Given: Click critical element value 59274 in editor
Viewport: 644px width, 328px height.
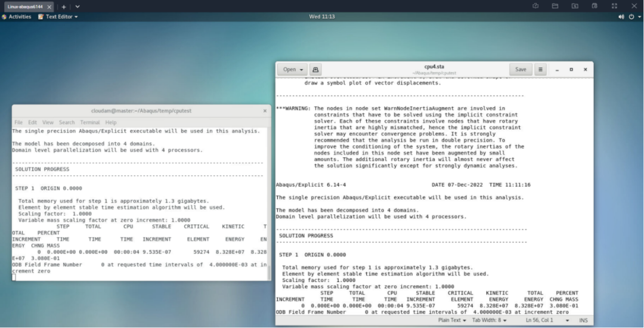Looking at the screenshot, I should [x=465, y=306].
